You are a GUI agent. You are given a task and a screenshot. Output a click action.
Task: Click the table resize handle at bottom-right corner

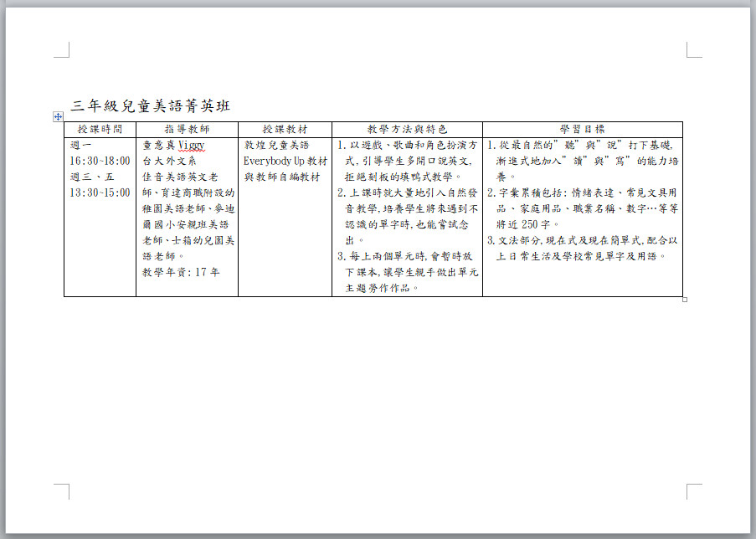tap(685, 299)
